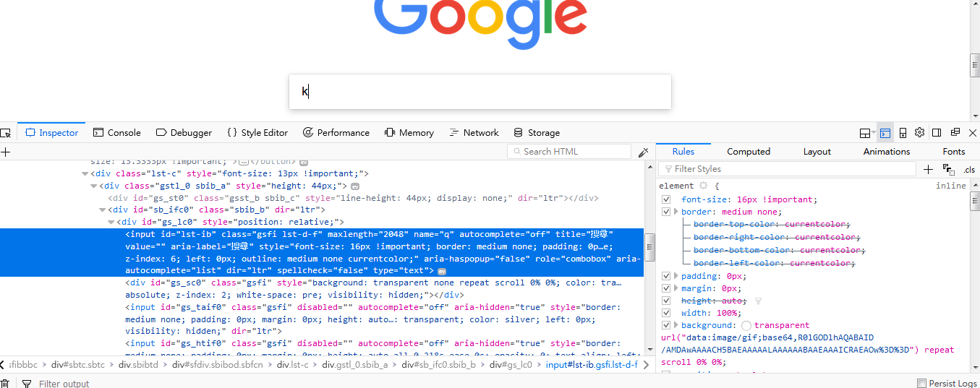Toggle the .cls classes panel
Viewport: 980px width, 388px height.
tap(969, 170)
